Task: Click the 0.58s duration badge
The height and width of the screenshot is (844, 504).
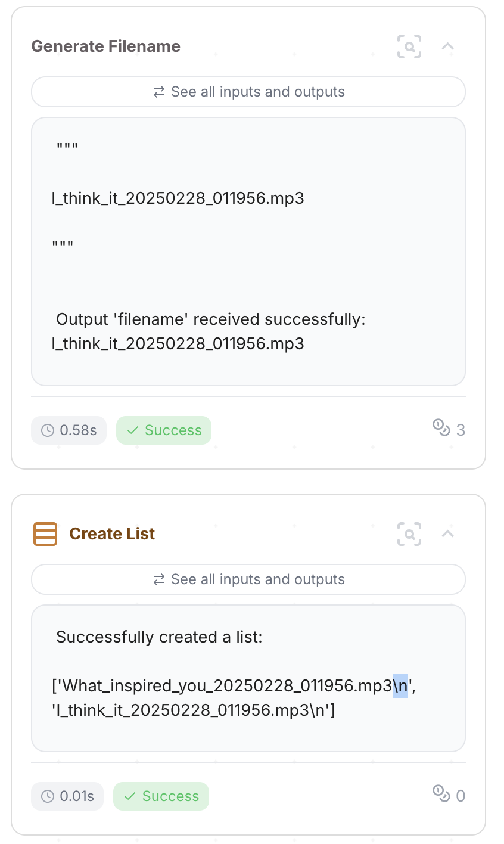Action: 69,430
